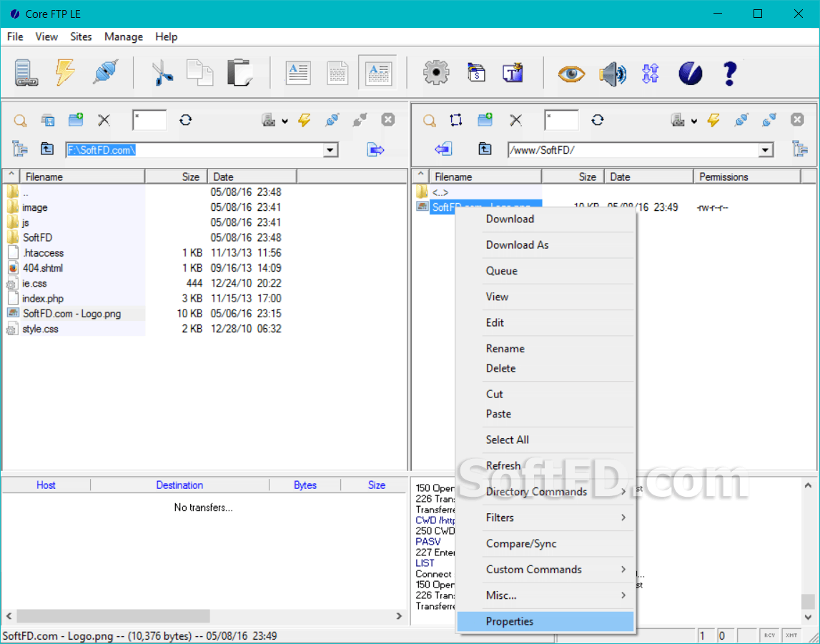Image resolution: width=820 pixels, height=644 pixels.
Task: Sort remote list by Permissions column
Action: [x=748, y=177]
